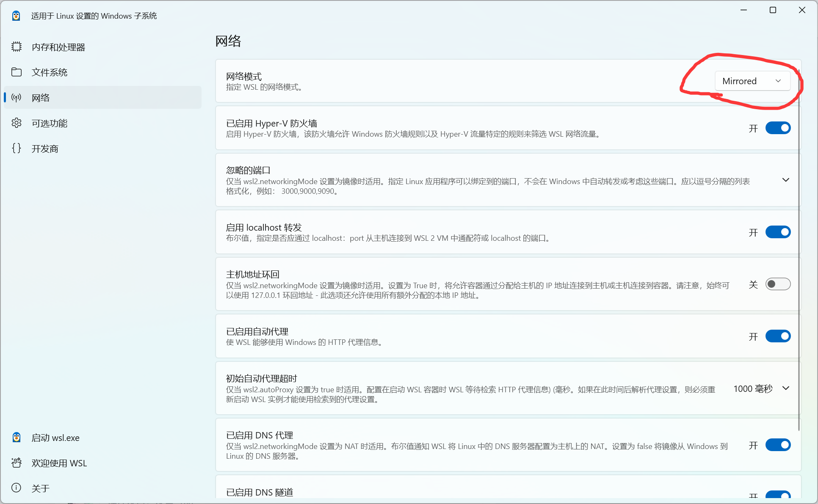Expand the 忽略的端口 section
This screenshot has width=818, height=504.
tap(786, 180)
